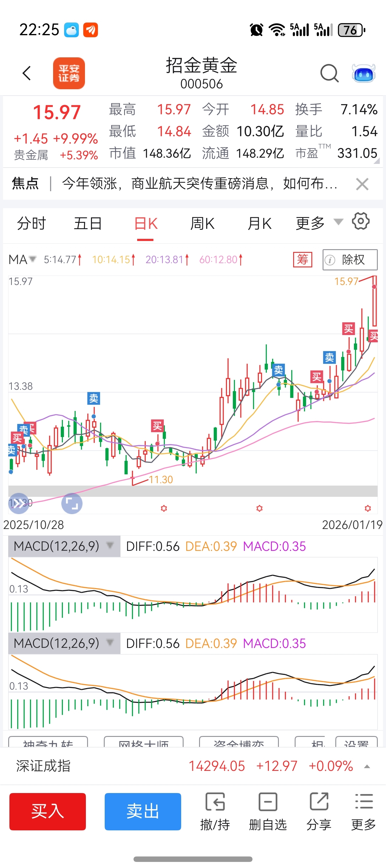Screen dimensions: 386x868
Task: Tap the middle red event marker at chart bottom
Action: point(259,508)
